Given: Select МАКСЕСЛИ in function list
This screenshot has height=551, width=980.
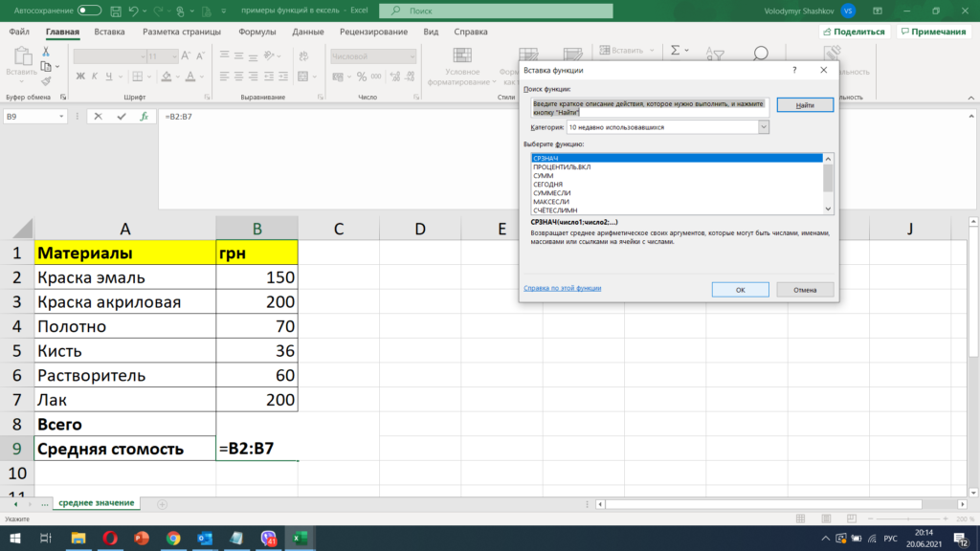Looking at the screenshot, I should [551, 202].
